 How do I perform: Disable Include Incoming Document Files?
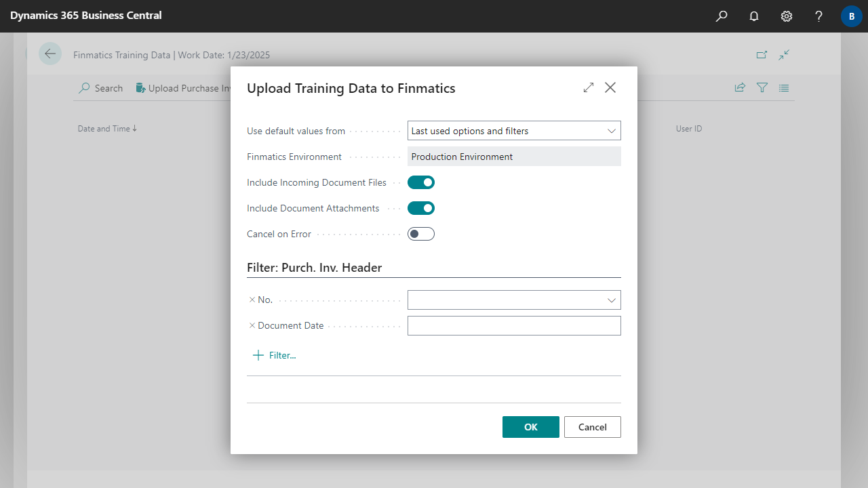tap(421, 182)
